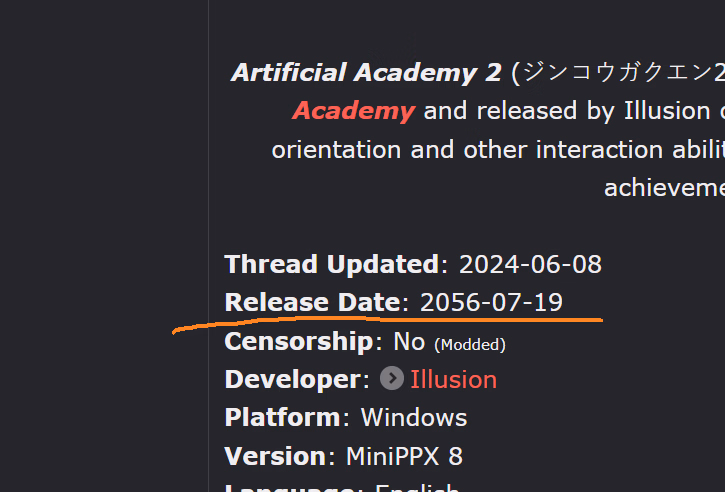Click the Version field label
This screenshot has width=725, height=492.
[x=275, y=456]
